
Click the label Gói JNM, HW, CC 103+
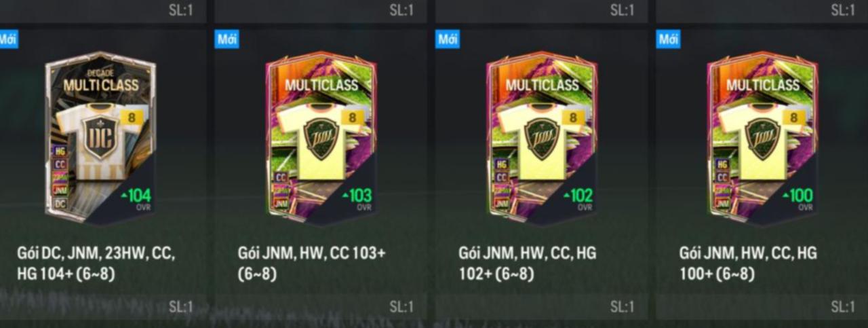click(311, 263)
